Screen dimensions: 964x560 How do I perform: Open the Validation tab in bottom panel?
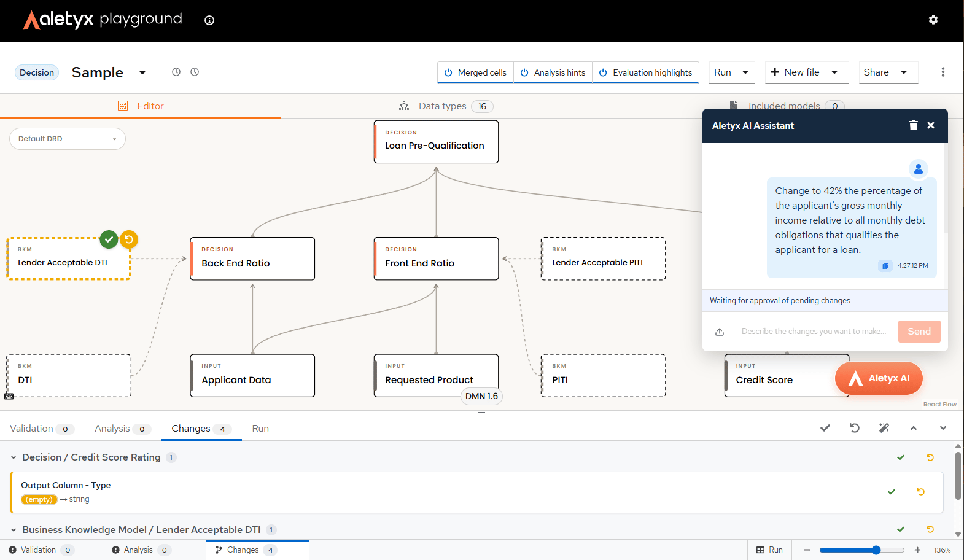pos(42,429)
